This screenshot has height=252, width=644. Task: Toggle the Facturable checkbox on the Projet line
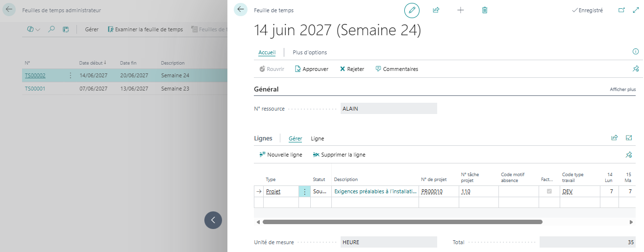pos(549,191)
